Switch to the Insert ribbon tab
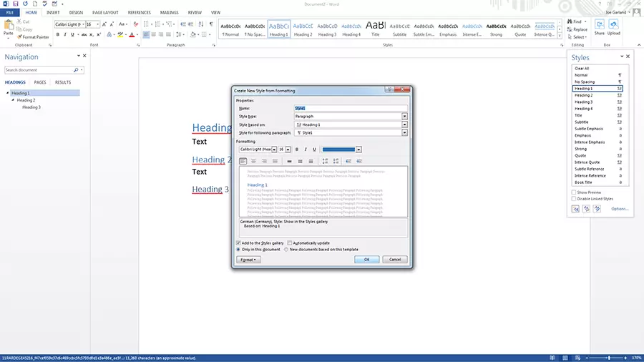The image size is (644, 362). (53, 12)
